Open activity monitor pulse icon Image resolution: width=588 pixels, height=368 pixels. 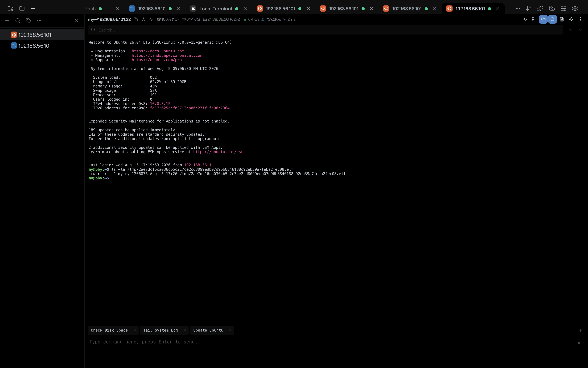pos(151,19)
